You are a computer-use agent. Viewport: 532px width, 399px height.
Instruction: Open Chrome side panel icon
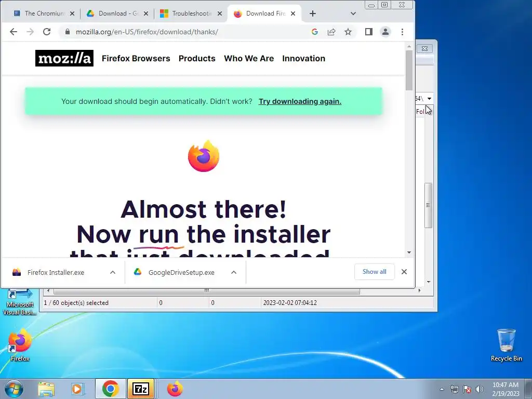[x=369, y=32]
